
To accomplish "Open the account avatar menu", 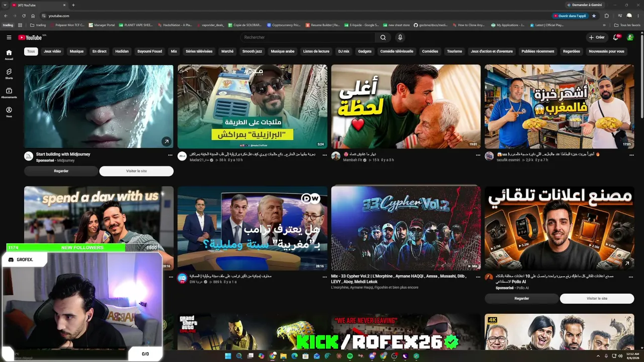I will click(x=630, y=37).
